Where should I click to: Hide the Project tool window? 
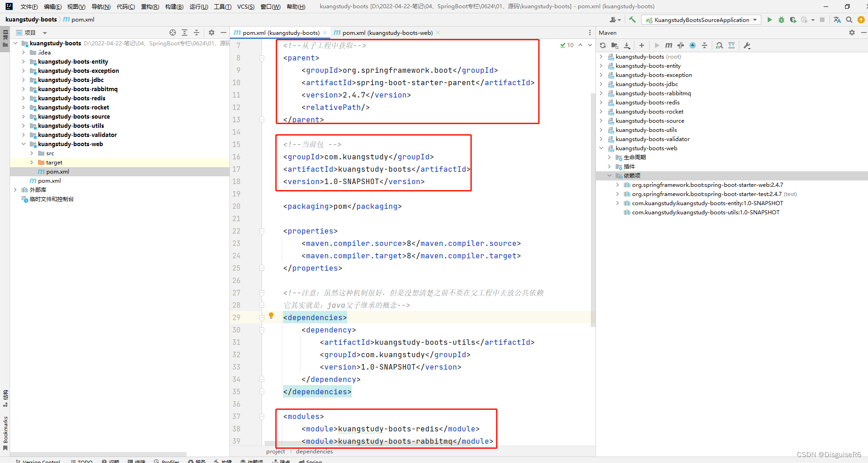pos(224,33)
